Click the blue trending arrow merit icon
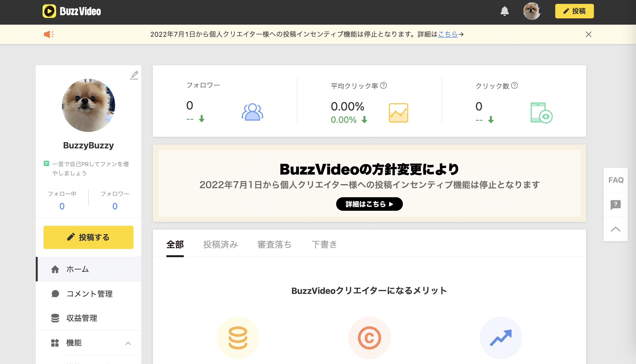636x364 pixels. point(501,338)
